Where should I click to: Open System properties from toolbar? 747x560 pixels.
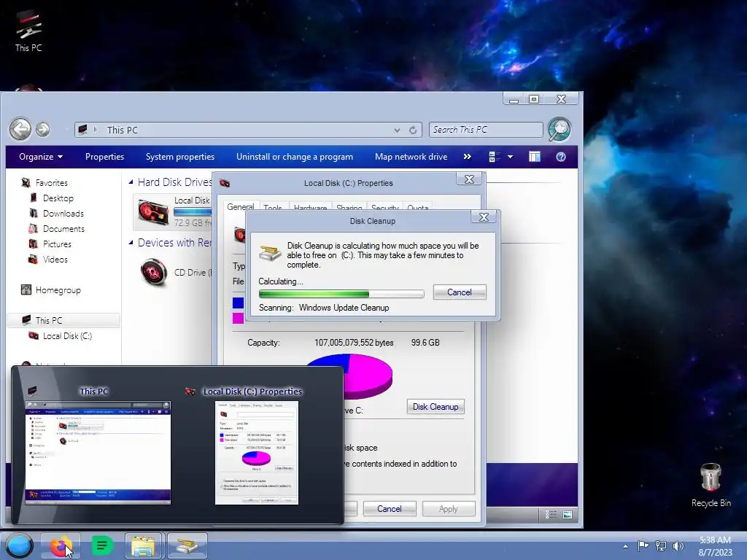(180, 157)
